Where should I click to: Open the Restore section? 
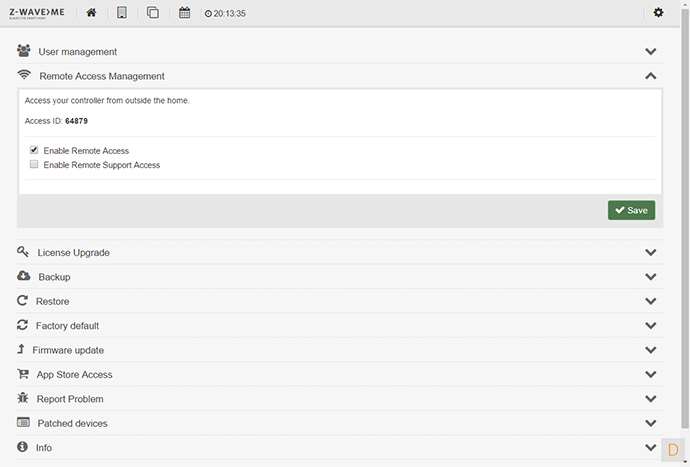[52, 301]
